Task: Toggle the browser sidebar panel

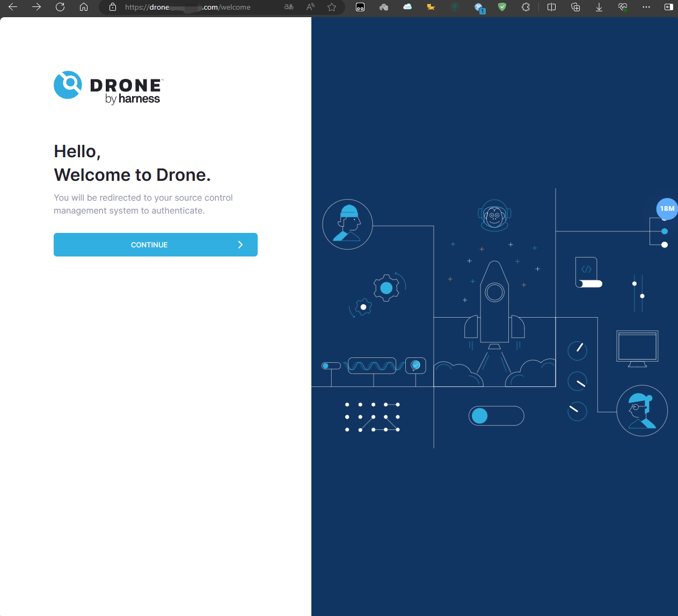Action: [x=668, y=7]
